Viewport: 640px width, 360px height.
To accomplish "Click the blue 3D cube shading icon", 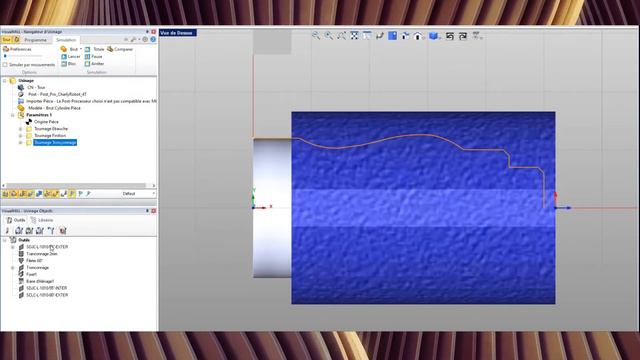I will [x=433, y=36].
